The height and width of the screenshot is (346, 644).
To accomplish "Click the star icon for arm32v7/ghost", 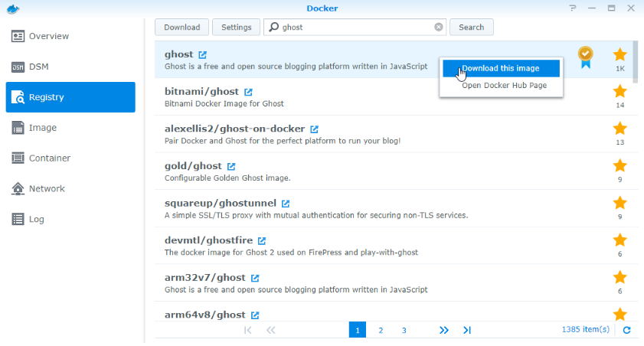I will (x=619, y=277).
